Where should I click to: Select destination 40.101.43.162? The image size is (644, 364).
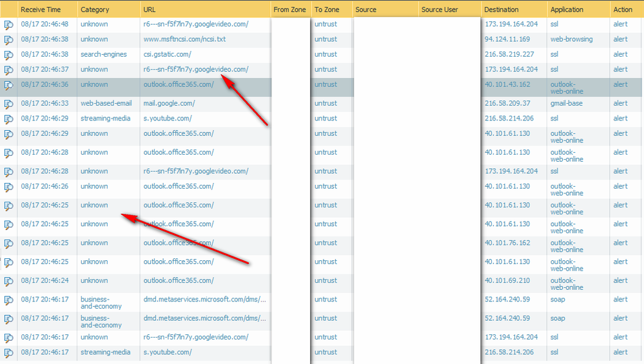point(507,84)
